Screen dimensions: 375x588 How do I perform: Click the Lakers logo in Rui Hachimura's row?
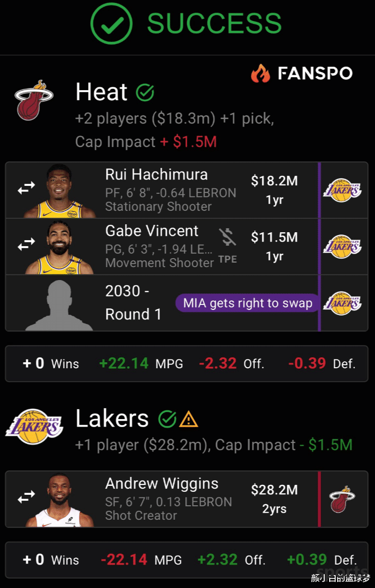(342, 190)
